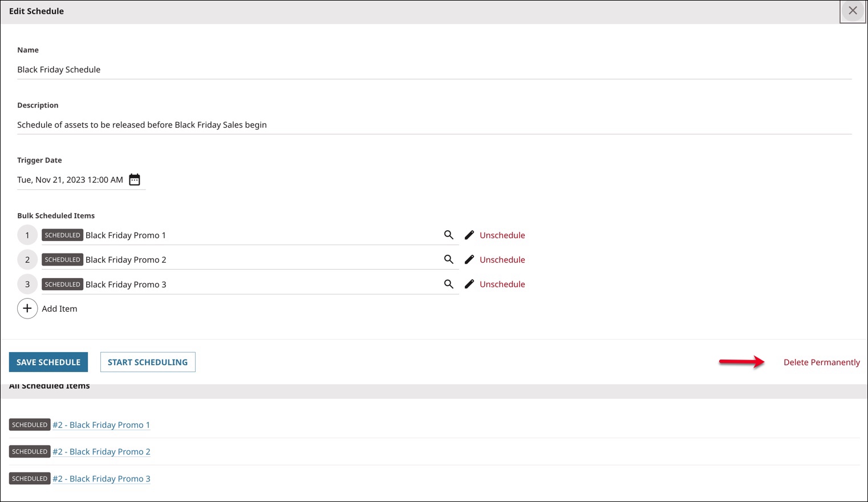Unschedule Black Friday Promo 3
The image size is (868, 502).
(502, 284)
